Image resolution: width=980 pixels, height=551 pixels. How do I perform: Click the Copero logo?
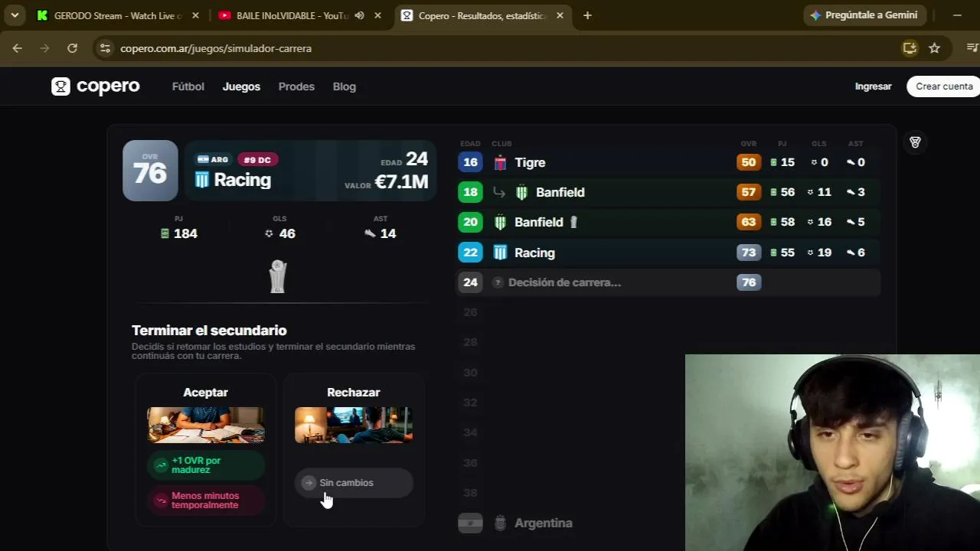[x=96, y=86]
